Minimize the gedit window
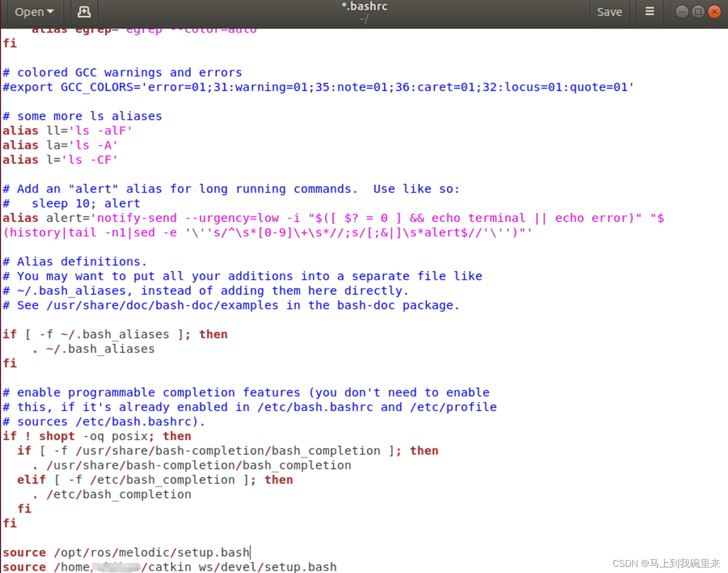The height and width of the screenshot is (573, 728). pyautogui.click(x=682, y=12)
